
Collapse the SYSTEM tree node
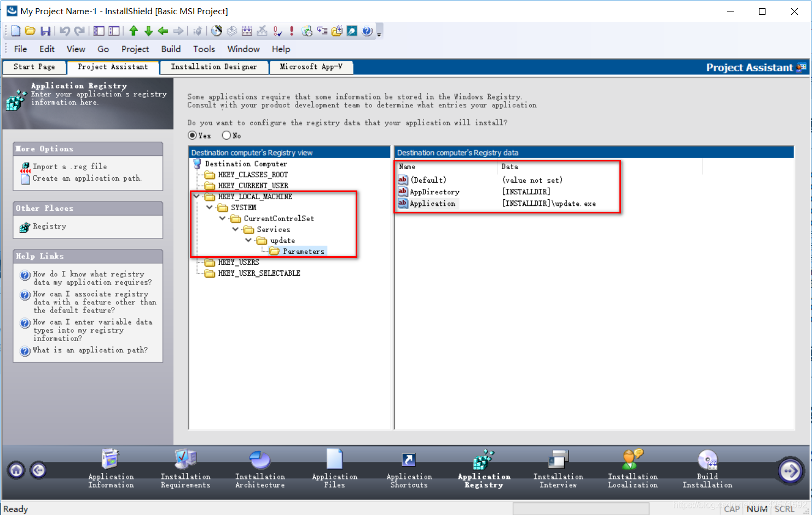point(210,207)
